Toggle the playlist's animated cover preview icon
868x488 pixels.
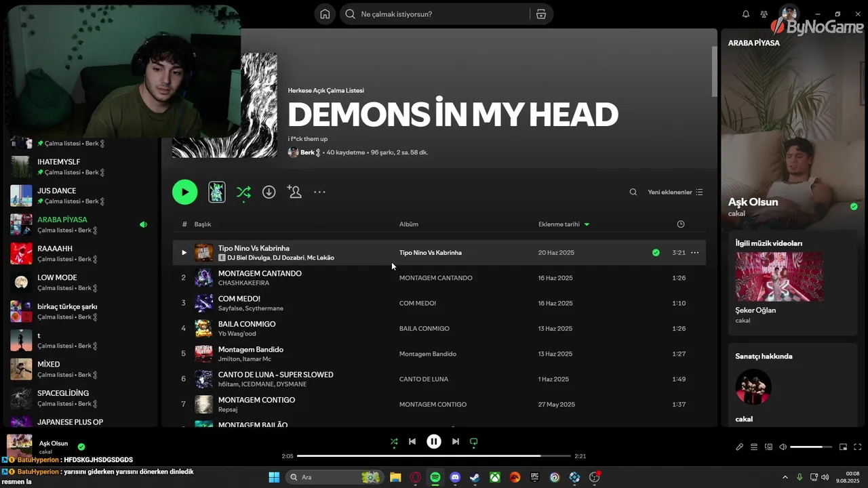217,192
